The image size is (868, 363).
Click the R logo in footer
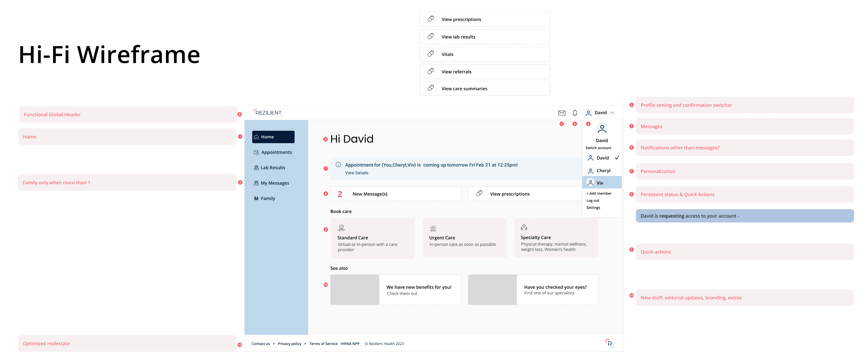tap(609, 343)
